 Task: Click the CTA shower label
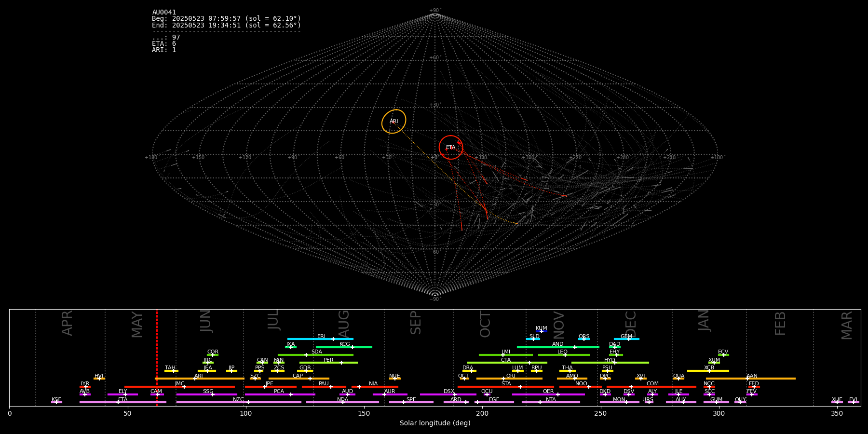(x=506, y=360)
